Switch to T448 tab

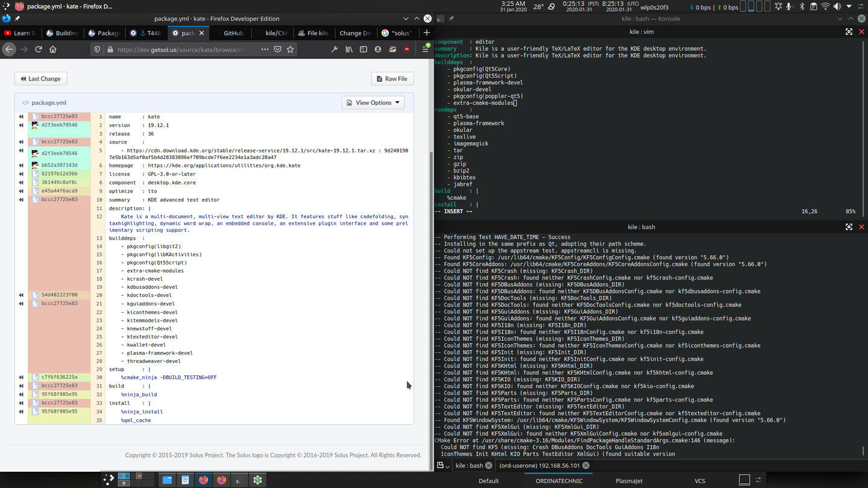[145, 33]
